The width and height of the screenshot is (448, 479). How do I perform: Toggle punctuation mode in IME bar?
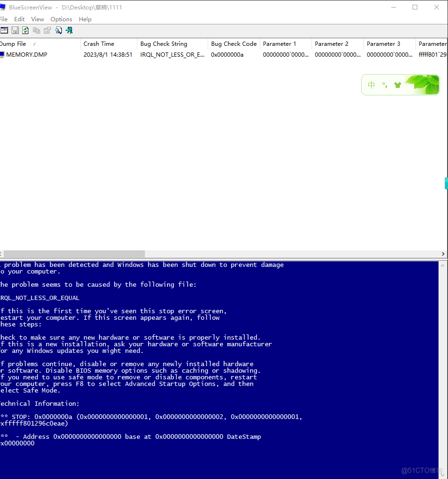click(x=384, y=85)
